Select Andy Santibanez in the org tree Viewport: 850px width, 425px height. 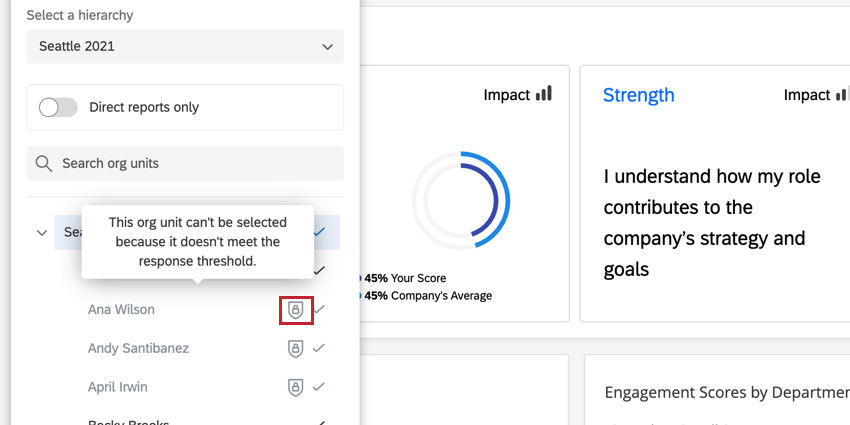(x=138, y=348)
